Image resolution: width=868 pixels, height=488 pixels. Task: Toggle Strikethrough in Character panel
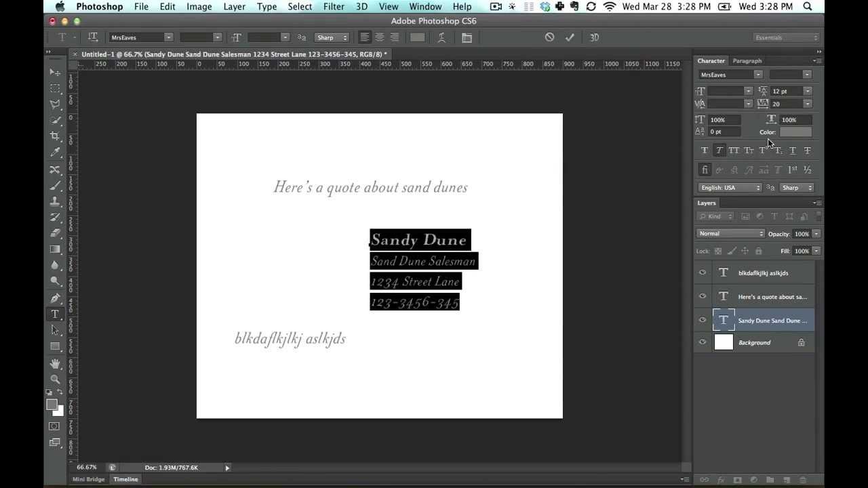coord(807,150)
